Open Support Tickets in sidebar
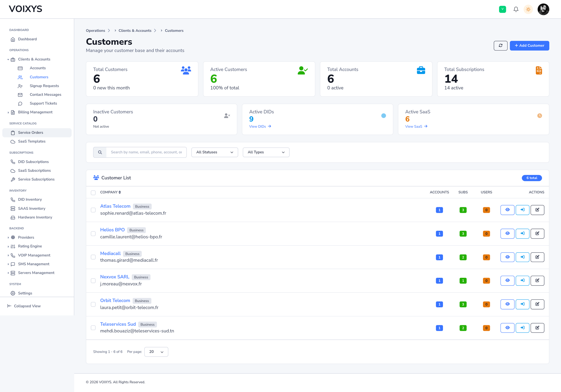This screenshot has width=561, height=392. 37,103
